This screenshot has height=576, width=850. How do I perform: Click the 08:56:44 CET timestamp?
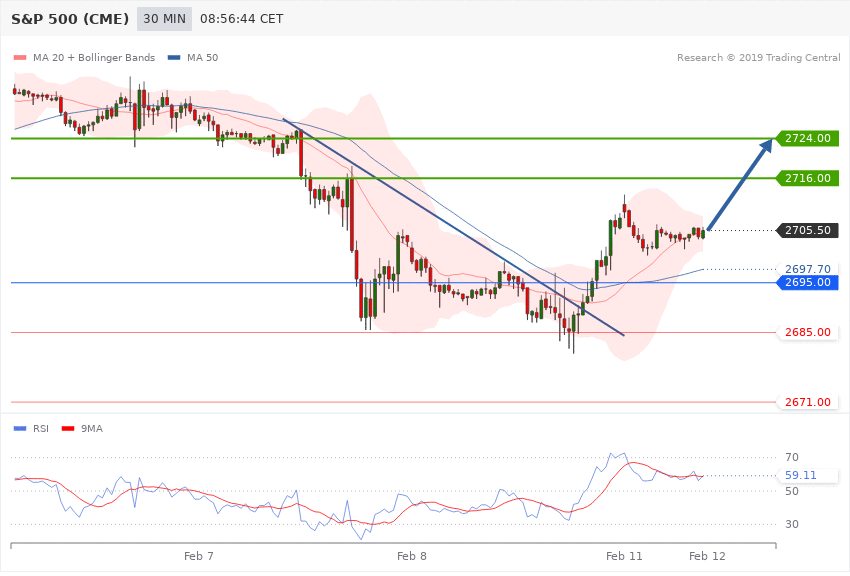click(242, 19)
